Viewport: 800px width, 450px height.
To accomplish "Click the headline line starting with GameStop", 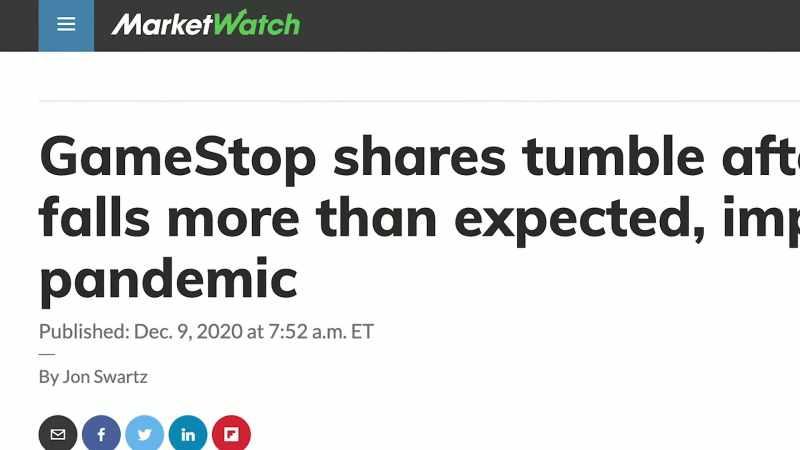I will point(419,157).
